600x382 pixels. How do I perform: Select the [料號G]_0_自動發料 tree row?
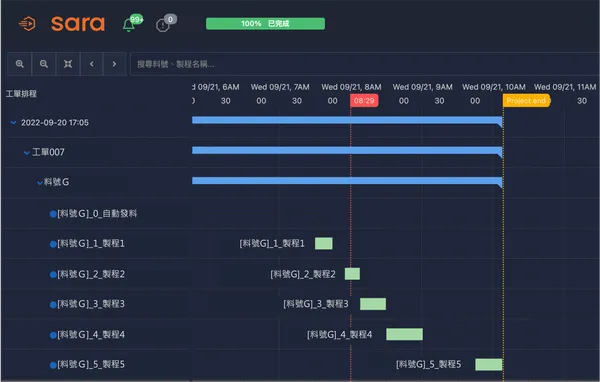(97, 213)
